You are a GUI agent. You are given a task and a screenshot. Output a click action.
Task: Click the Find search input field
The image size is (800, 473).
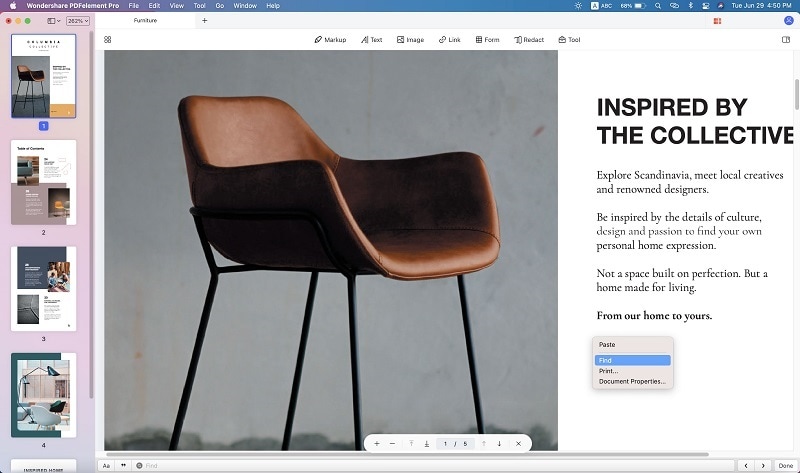tap(433, 465)
